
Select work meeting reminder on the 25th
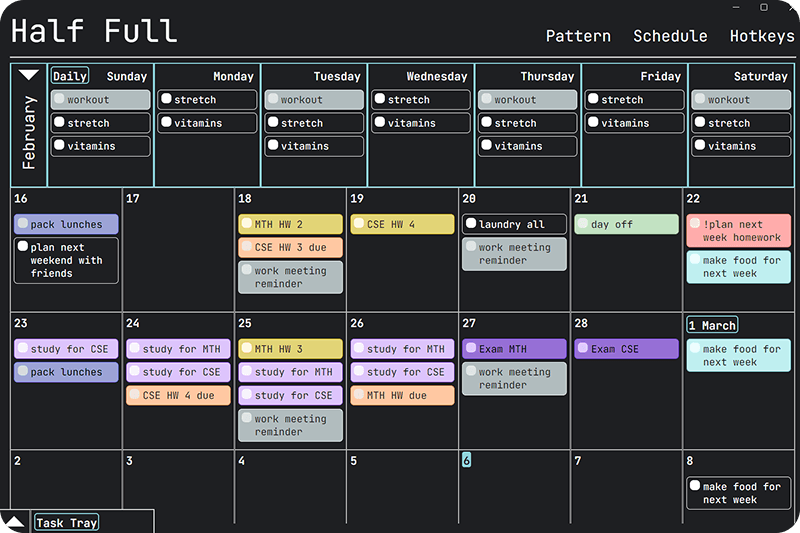[x=290, y=425]
